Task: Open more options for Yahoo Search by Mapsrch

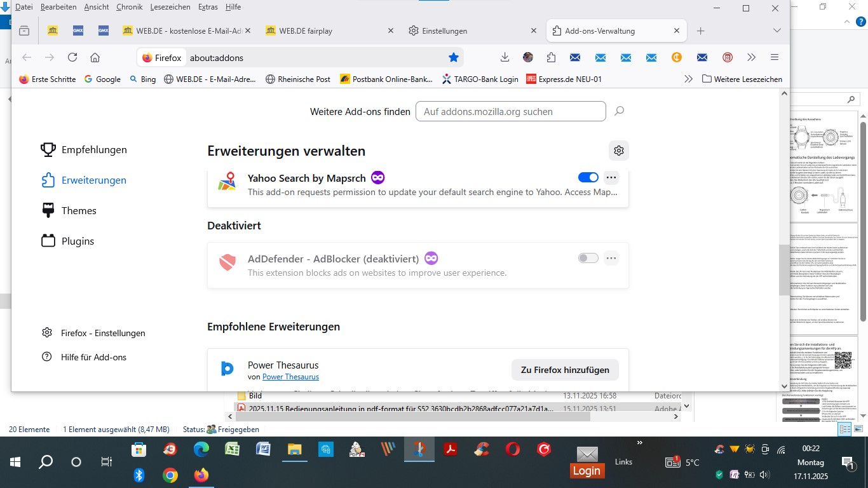Action: (x=611, y=177)
